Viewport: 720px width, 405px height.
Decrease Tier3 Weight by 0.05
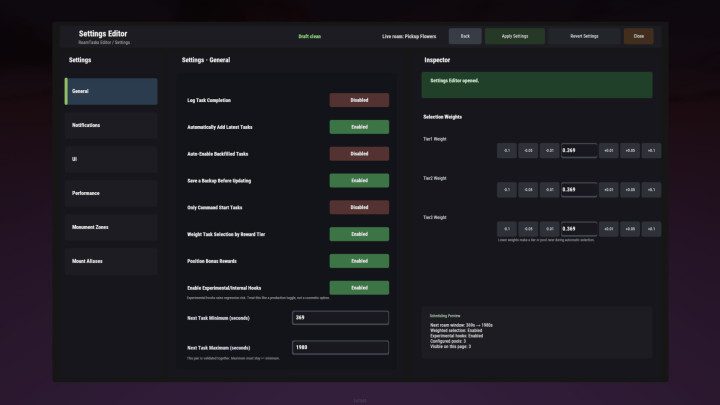[528, 229]
